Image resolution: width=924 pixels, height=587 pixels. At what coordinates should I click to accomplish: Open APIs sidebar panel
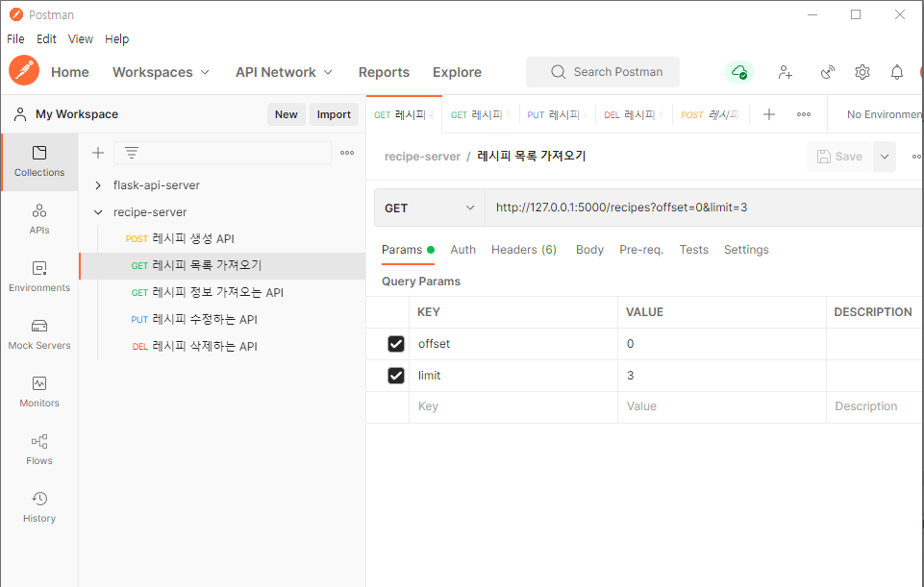pos(39,219)
